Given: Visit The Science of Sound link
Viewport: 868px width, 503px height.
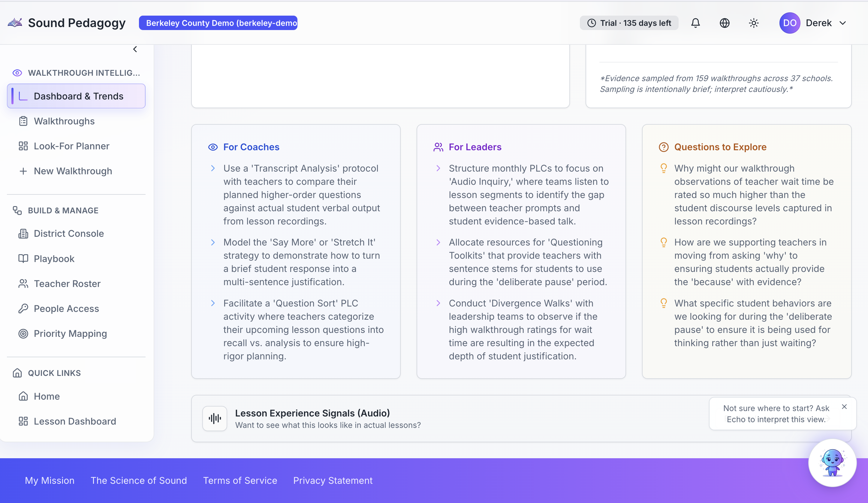Looking at the screenshot, I should pyautogui.click(x=139, y=480).
